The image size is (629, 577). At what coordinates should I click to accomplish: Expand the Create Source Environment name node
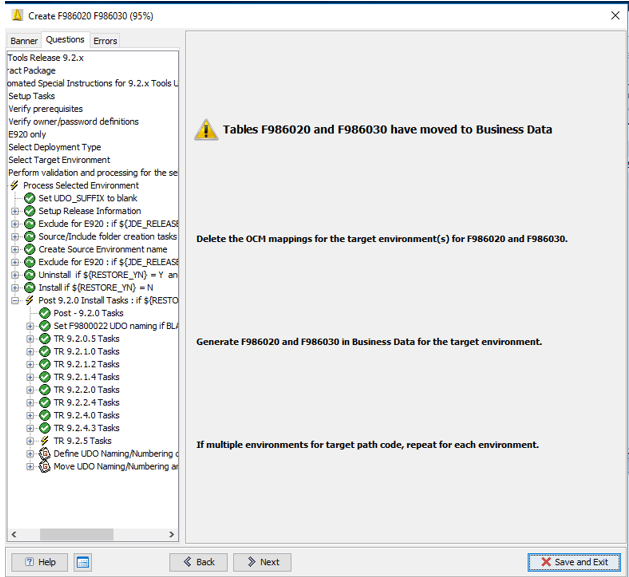(15, 249)
